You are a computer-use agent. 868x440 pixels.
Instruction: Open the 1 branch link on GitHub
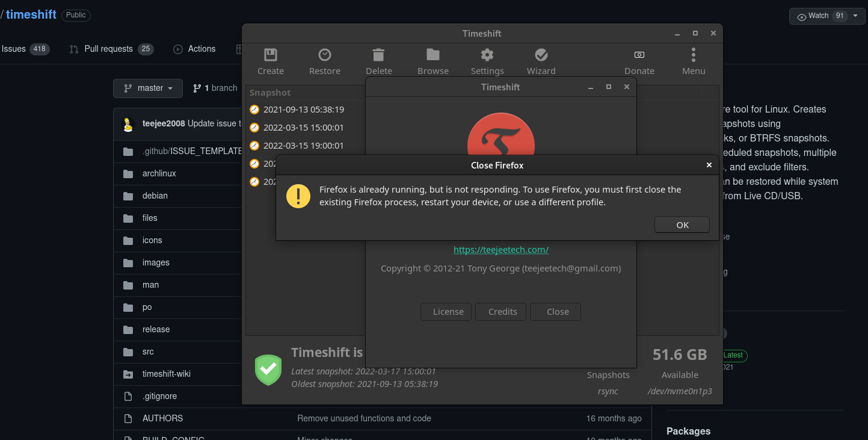[x=215, y=88]
